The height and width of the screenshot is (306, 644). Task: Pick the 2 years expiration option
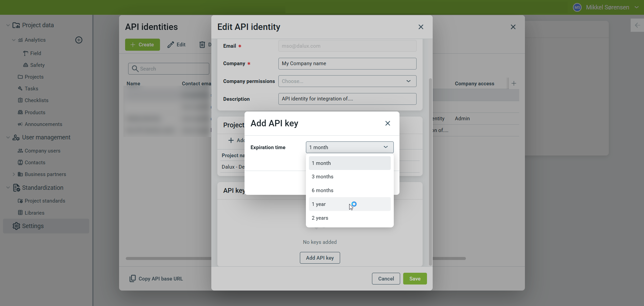tap(350, 218)
